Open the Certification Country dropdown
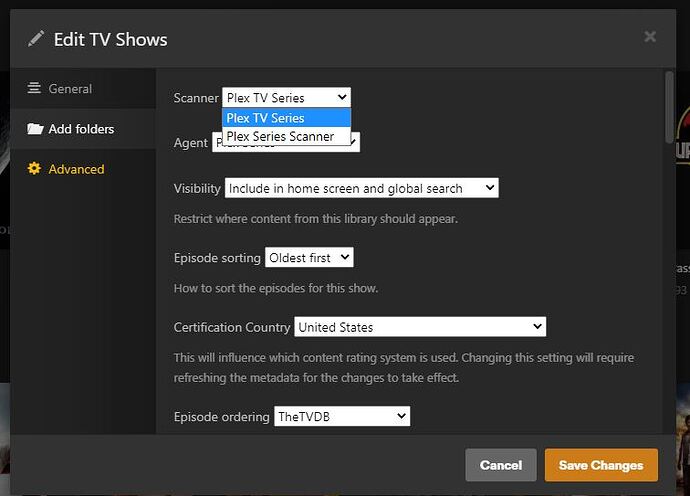This screenshot has height=496, width=690. [x=420, y=327]
